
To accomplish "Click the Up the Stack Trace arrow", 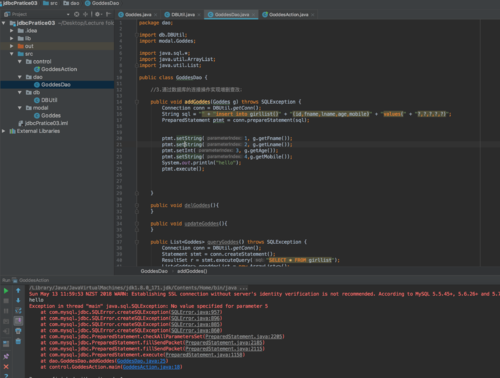I will [18, 291].
